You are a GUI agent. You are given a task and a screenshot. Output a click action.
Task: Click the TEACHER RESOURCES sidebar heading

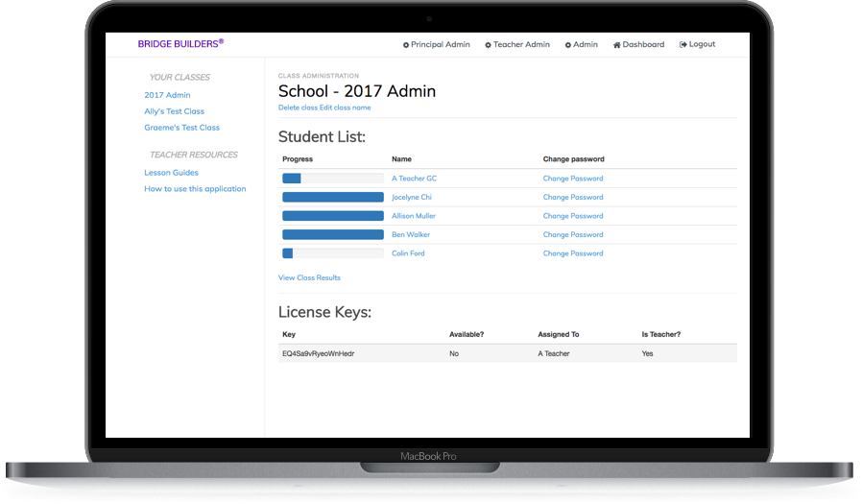(194, 155)
